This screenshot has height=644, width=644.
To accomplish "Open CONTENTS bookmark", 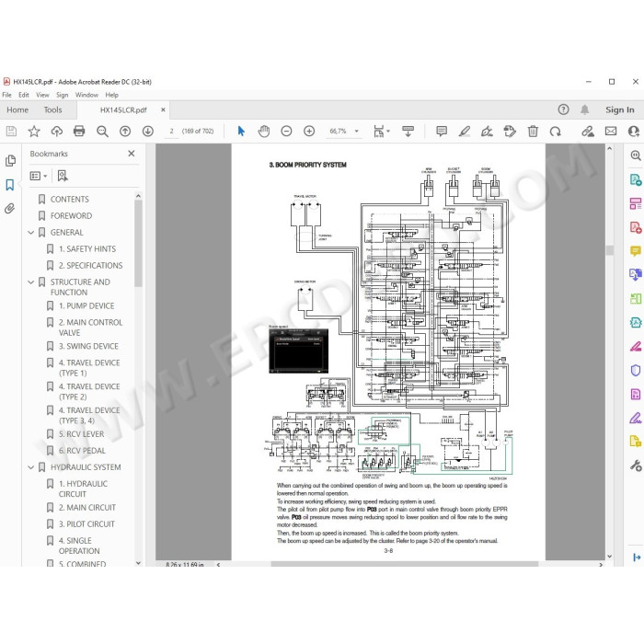I will point(69,200).
